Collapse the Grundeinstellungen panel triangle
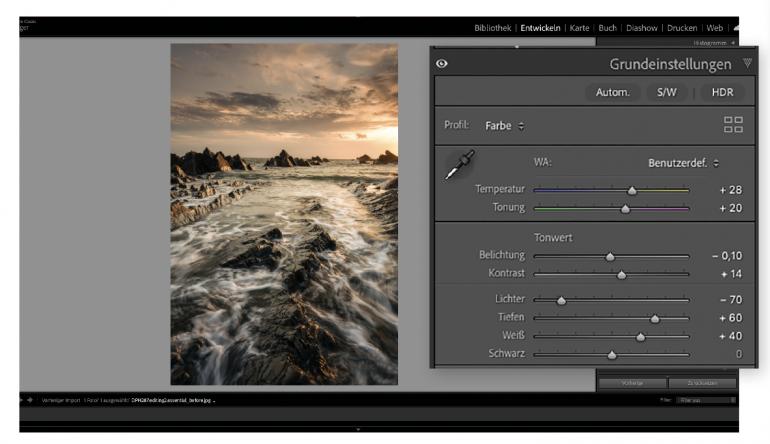 [x=747, y=63]
